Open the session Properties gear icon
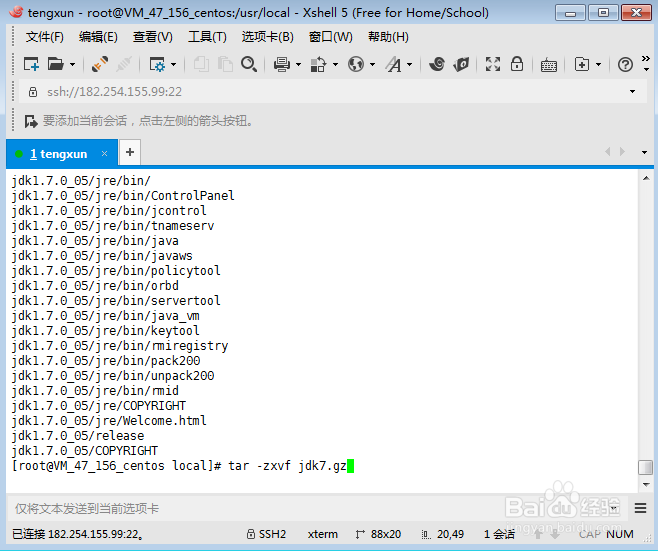The height and width of the screenshot is (551, 658). tap(157, 64)
